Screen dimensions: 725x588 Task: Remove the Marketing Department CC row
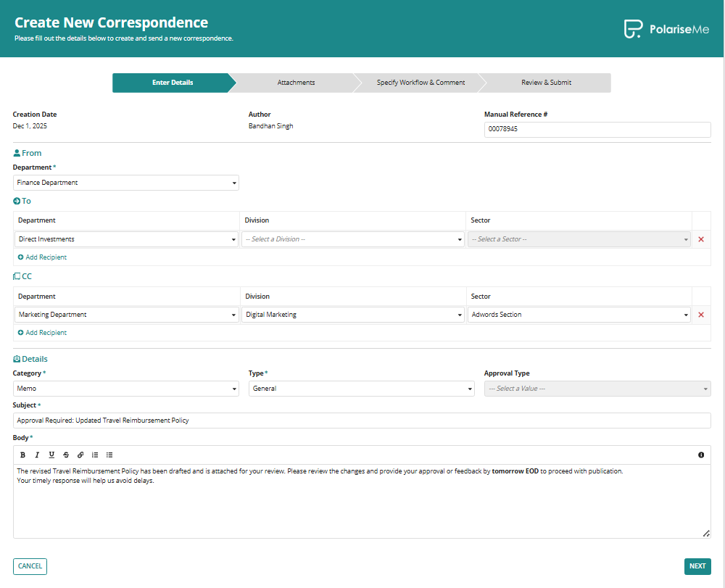pyautogui.click(x=701, y=315)
